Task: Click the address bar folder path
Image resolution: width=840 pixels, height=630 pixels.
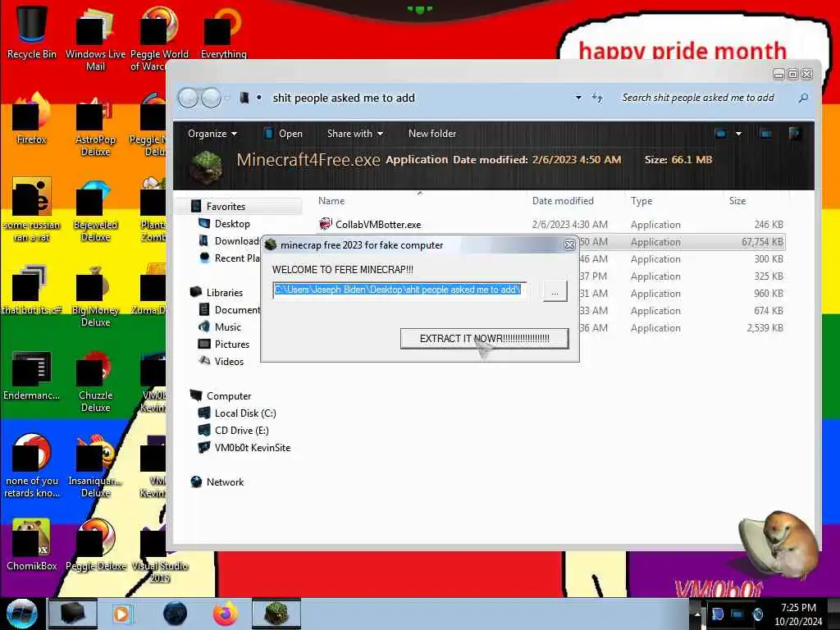Action: pyautogui.click(x=344, y=98)
